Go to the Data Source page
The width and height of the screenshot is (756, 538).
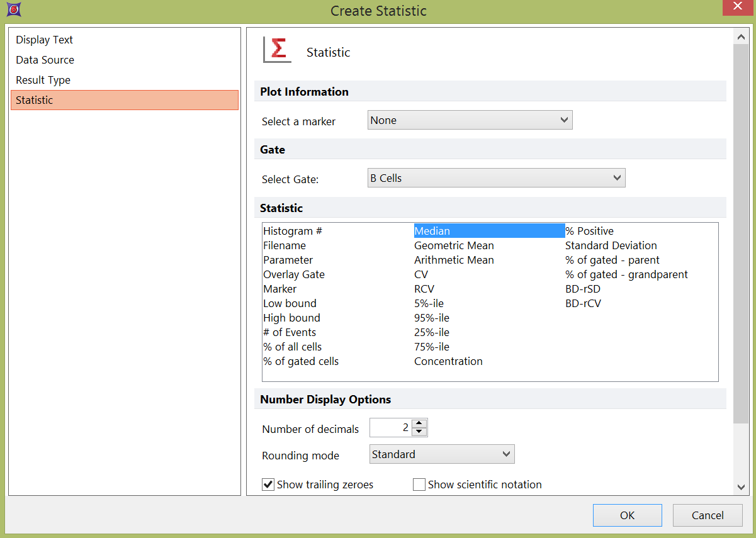click(x=45, y=60)
